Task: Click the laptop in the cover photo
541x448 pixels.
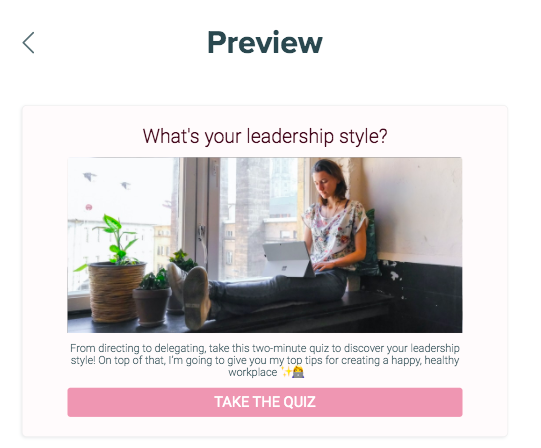Action: [288, 259]
